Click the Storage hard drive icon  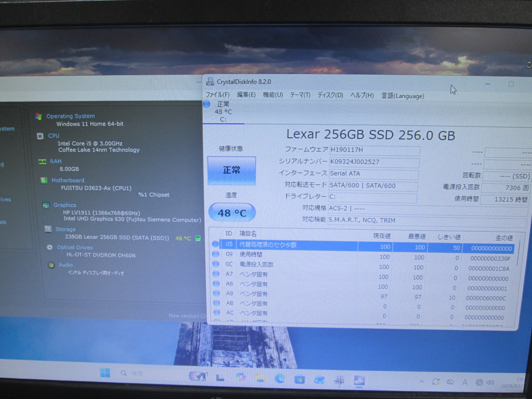pos(48,229)
